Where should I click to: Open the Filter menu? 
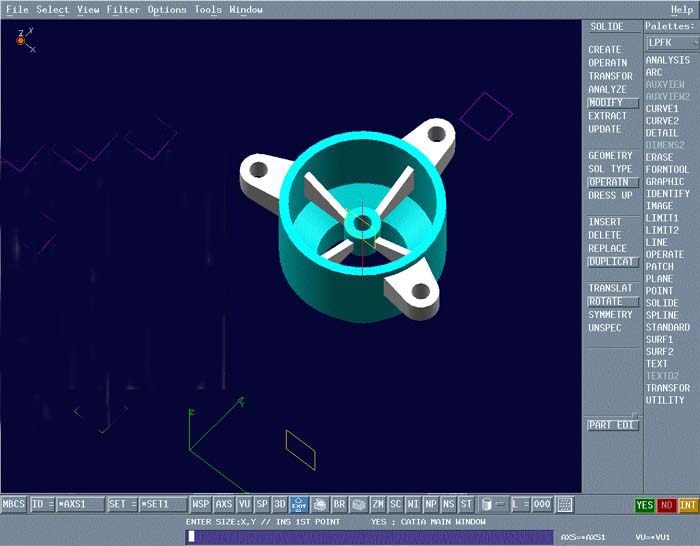pos(124,9)
